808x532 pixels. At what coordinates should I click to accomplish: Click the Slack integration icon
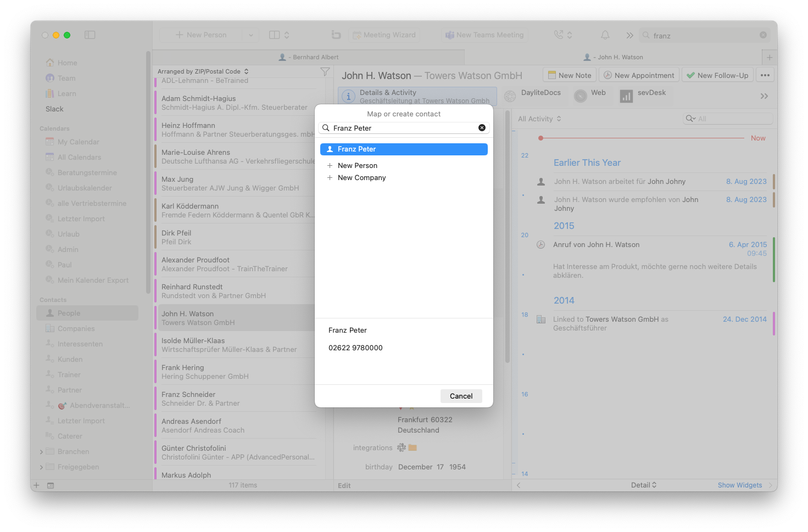tap(402, 448)
